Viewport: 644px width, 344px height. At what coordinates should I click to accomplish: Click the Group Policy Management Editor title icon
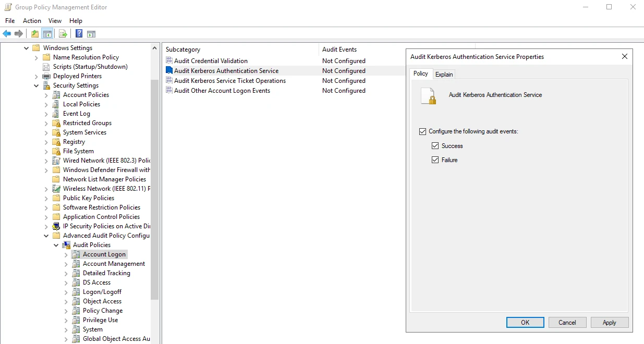8,7
